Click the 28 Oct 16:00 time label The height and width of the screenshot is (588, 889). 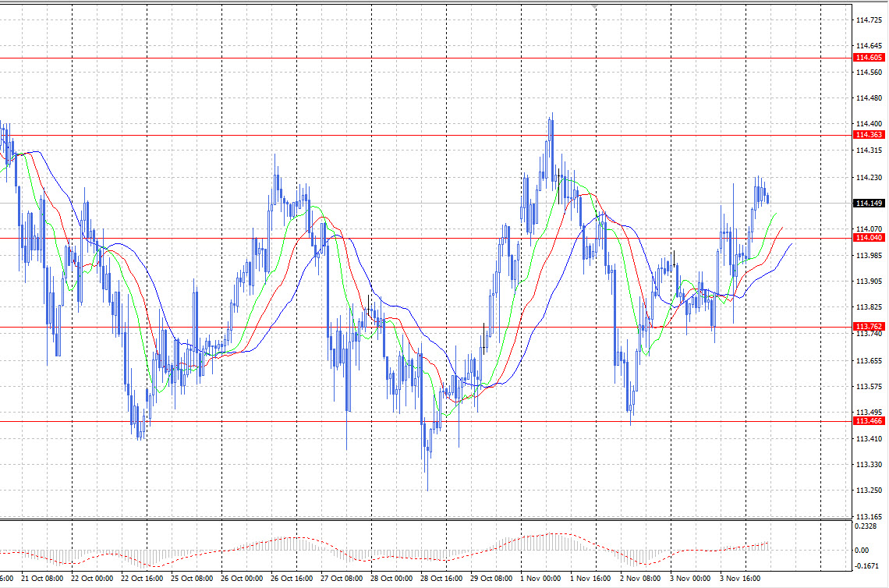click(441, 579)
